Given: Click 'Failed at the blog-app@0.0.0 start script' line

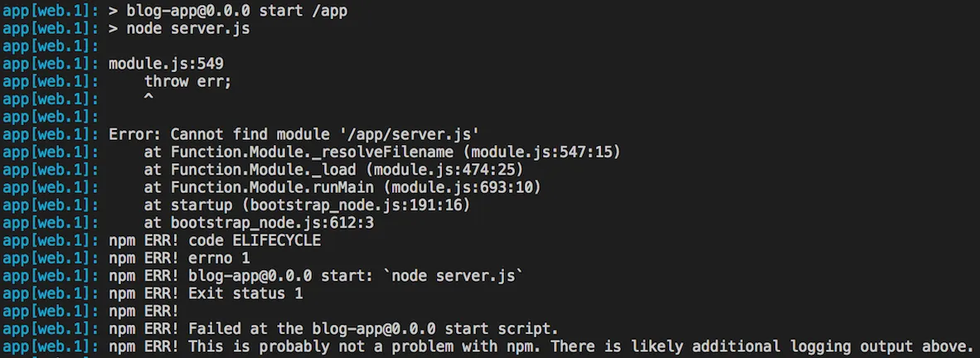Looking at the screenshot, I should (x=373, y=329).
